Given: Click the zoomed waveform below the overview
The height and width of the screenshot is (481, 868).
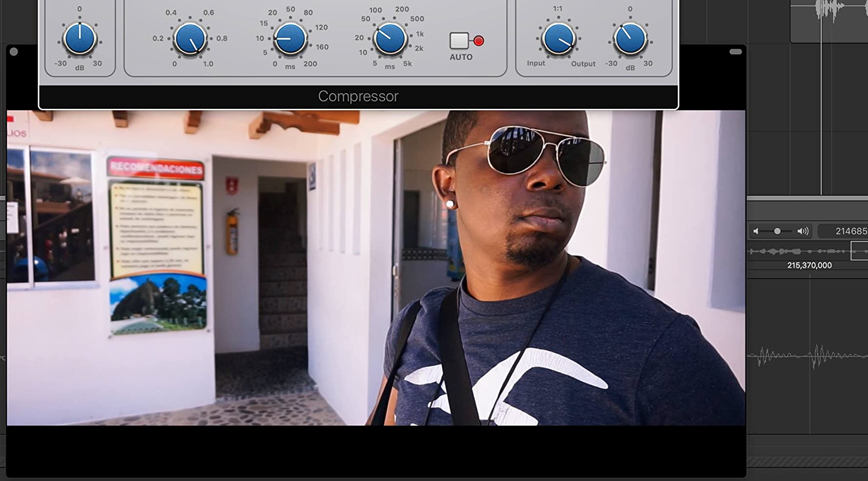Looking at the screenshot, I should [807, 356].
